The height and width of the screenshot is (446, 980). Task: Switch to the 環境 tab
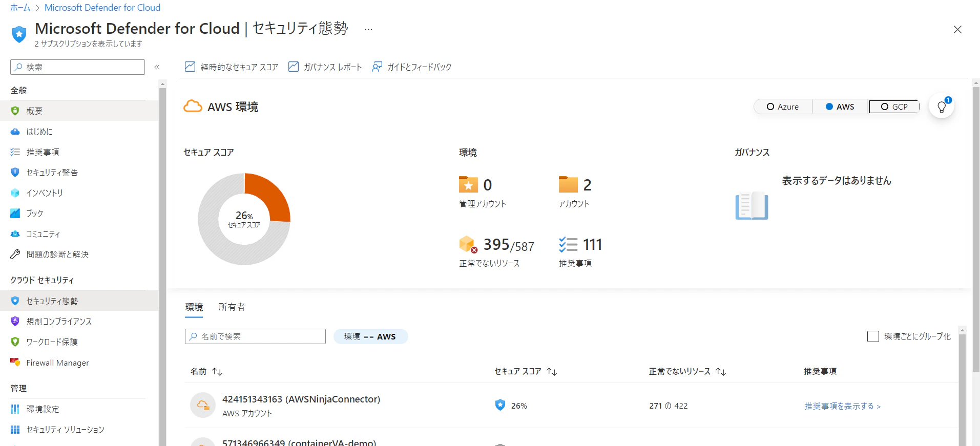[x=194, y=307]
